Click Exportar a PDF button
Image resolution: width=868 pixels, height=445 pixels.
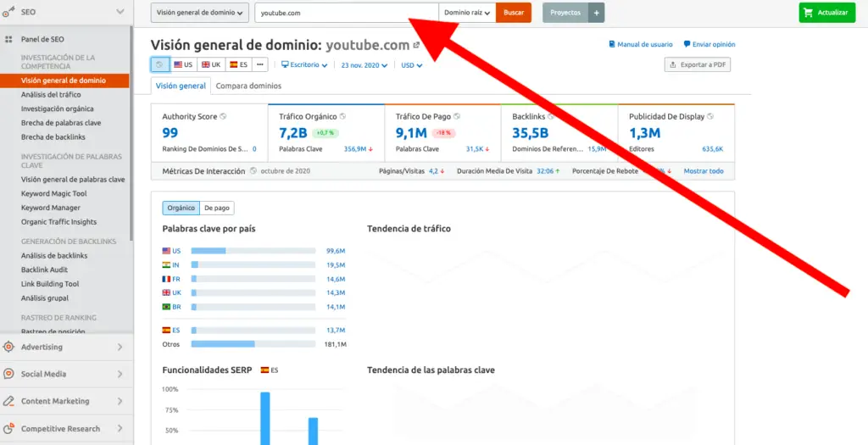point(698,64)
